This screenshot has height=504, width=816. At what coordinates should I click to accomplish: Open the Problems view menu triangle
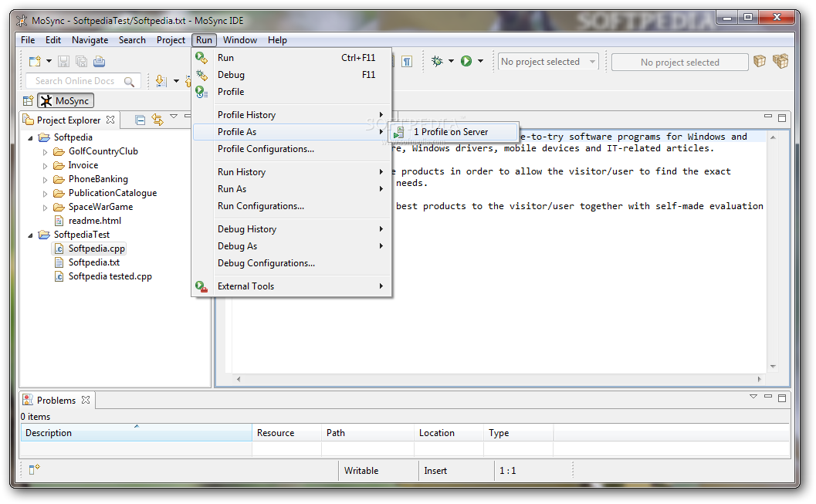pyautogui.click(x=753, y=397)
